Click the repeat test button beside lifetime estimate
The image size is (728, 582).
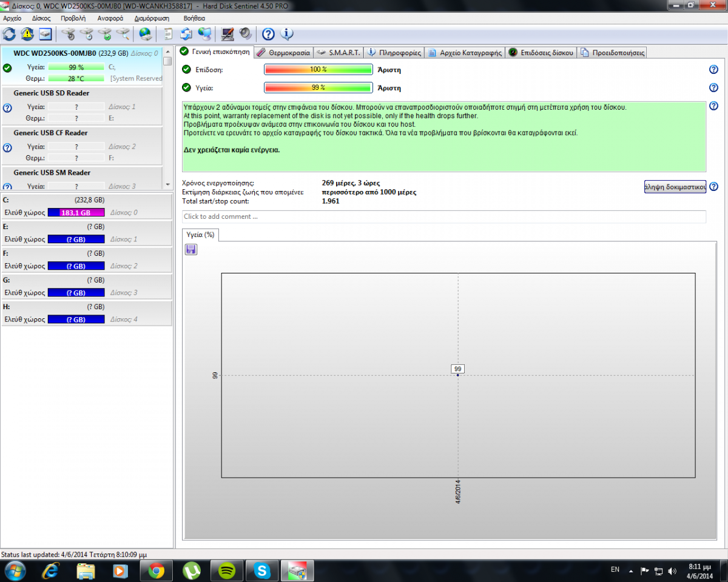(x=675, y=187)
